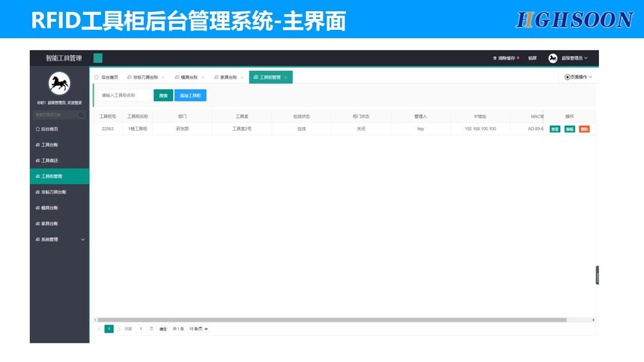Screen dimensions: 644x362
Task: Close the 非标刀具台账 tab
Action: [x=163, y=77]
